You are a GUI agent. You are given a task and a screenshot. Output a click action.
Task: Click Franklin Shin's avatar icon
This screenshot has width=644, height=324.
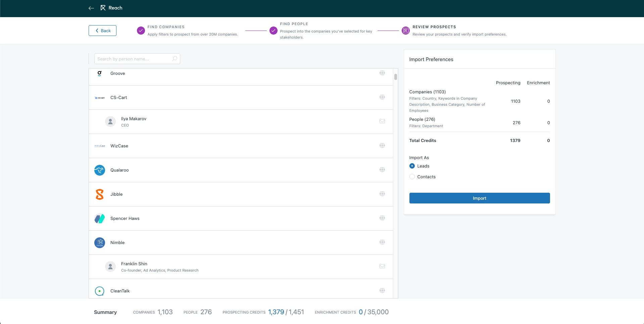pos(110,267)
